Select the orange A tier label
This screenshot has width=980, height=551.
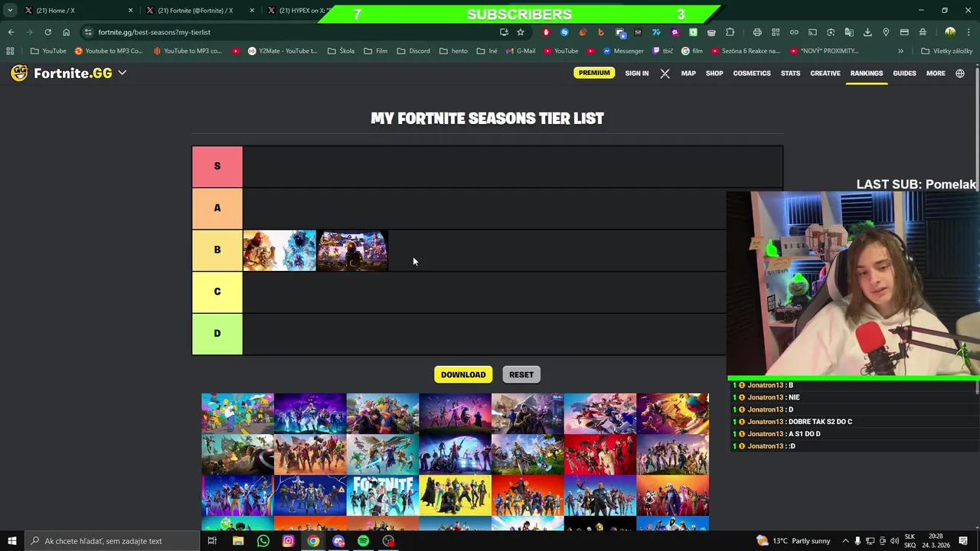click(217, 208)
